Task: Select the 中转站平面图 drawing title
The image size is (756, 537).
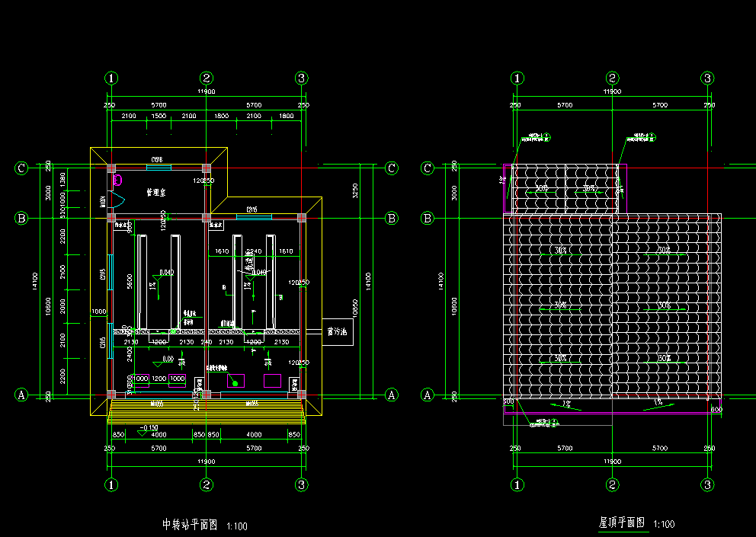Action: click(191, 525)
